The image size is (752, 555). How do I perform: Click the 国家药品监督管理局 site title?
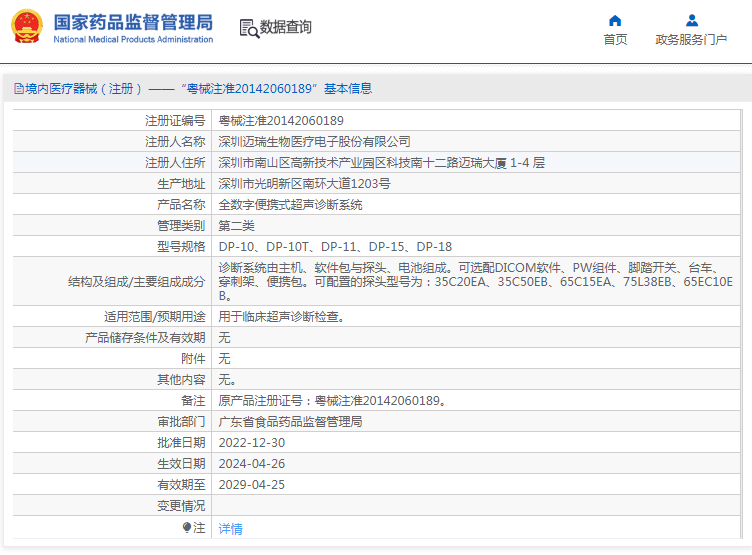coord(132,21)
